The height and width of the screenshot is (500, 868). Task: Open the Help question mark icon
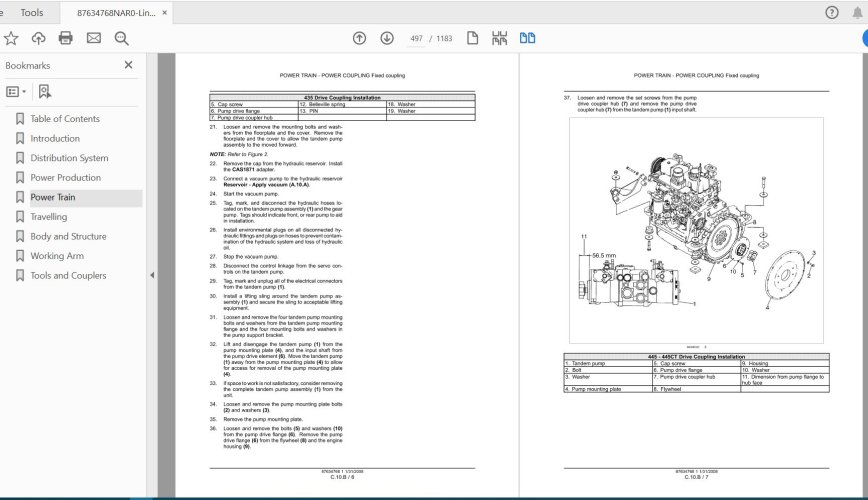click(x=832, y=13)
